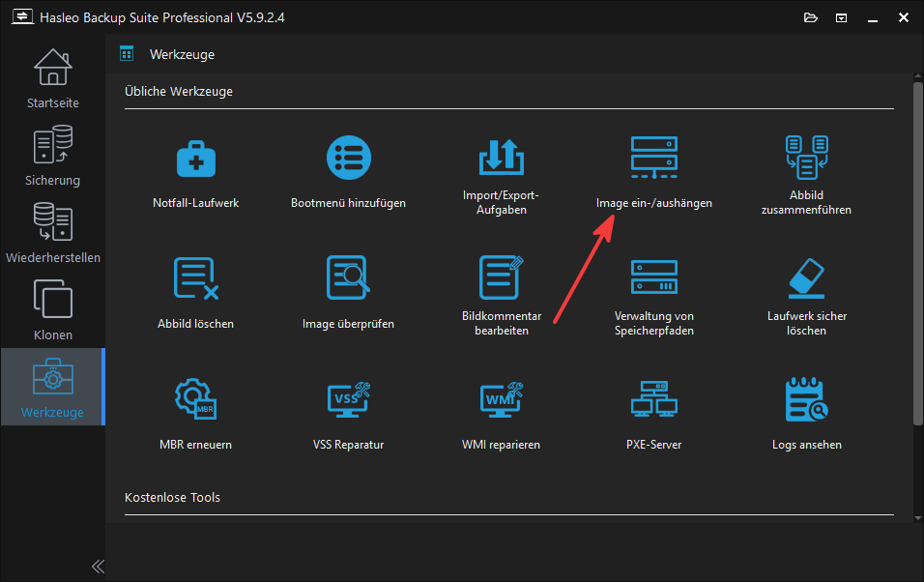
Task: Click the "Werkzeuge" page header title
Action: 182,55
